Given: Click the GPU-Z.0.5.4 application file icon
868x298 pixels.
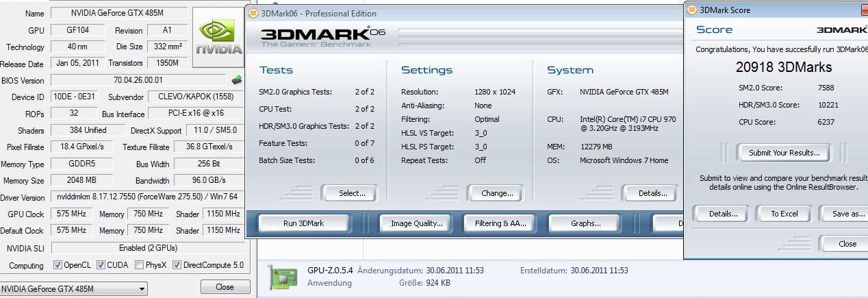Looking at the screenshot, I should tap(284, 276).
